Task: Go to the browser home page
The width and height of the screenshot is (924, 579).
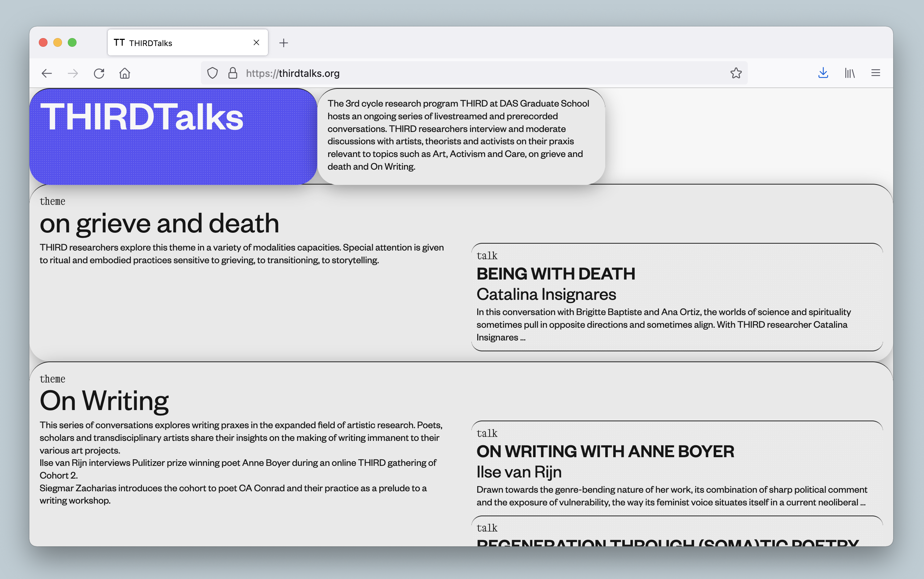Action: tap(125, 73)
